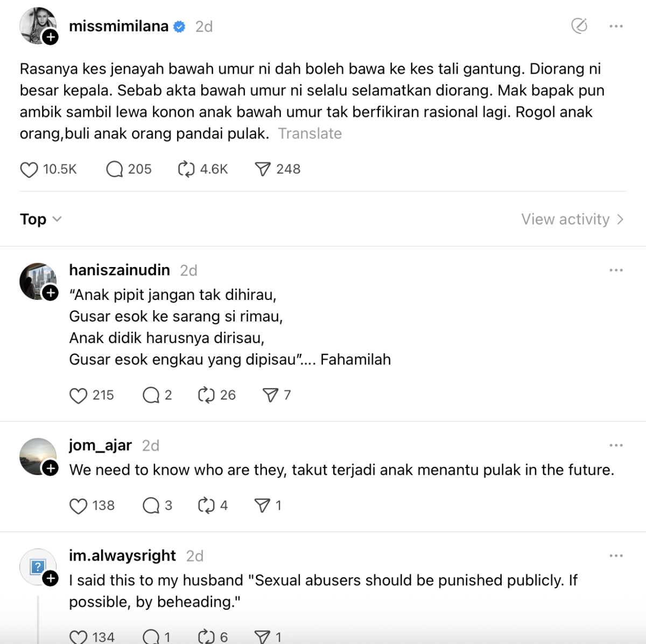Like haniszainudin's pantun reply

pos(79,396)
